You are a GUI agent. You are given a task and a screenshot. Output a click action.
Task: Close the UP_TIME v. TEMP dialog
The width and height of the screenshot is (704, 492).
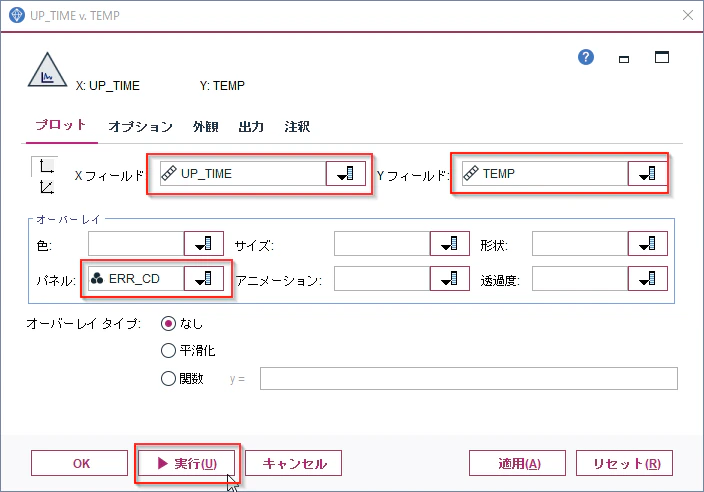tap(687, 15)
